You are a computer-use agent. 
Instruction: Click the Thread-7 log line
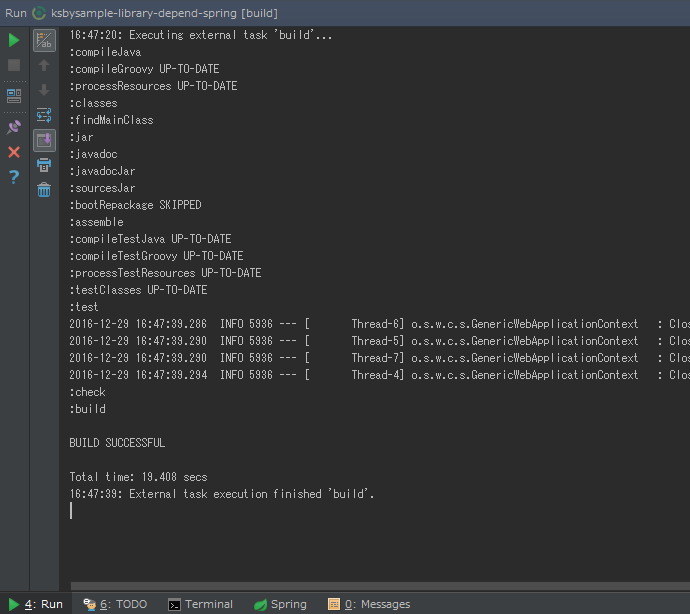pos(379,358)
